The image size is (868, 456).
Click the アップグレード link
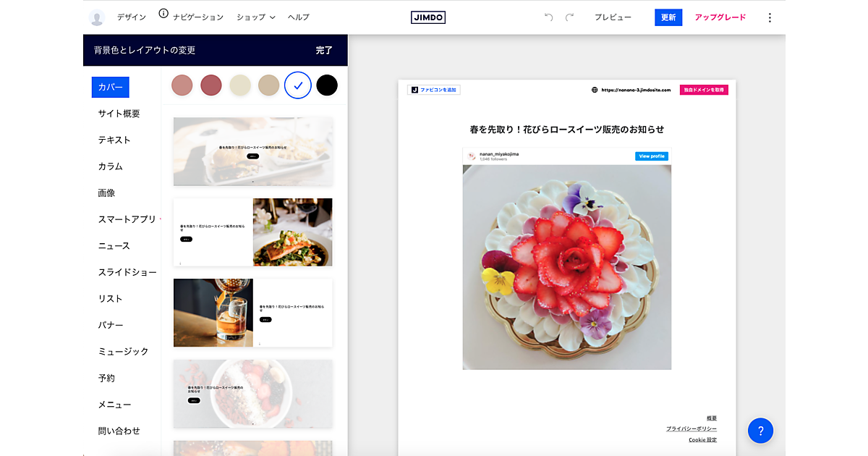pyautogui.click(x=720, y=17)
